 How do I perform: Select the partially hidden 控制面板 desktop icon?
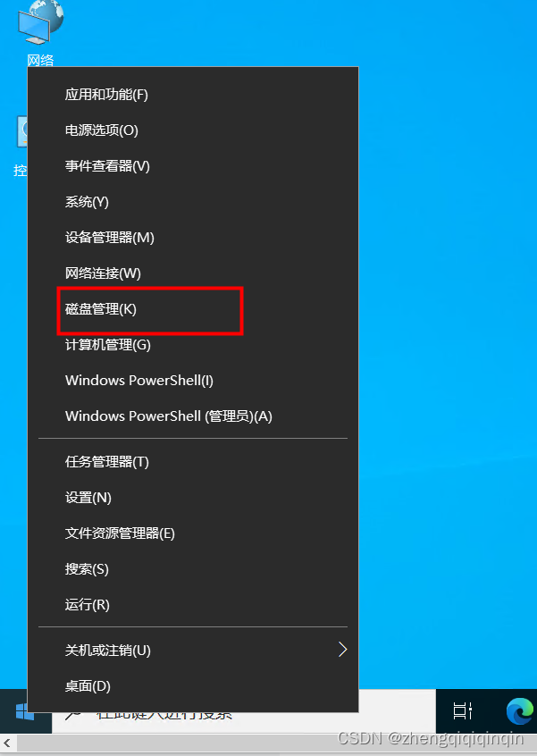coord(20,147)
